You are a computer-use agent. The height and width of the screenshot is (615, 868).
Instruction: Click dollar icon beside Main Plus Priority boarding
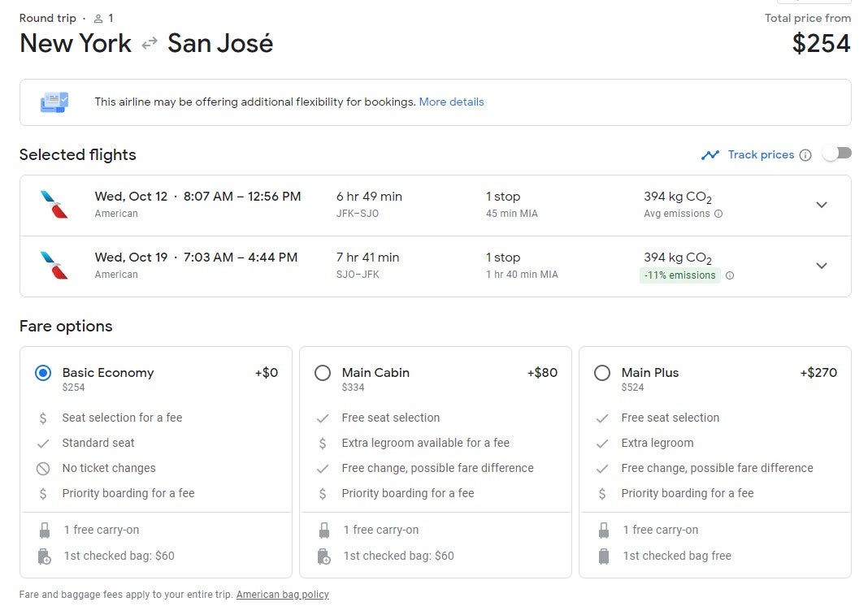pos(602,494)
